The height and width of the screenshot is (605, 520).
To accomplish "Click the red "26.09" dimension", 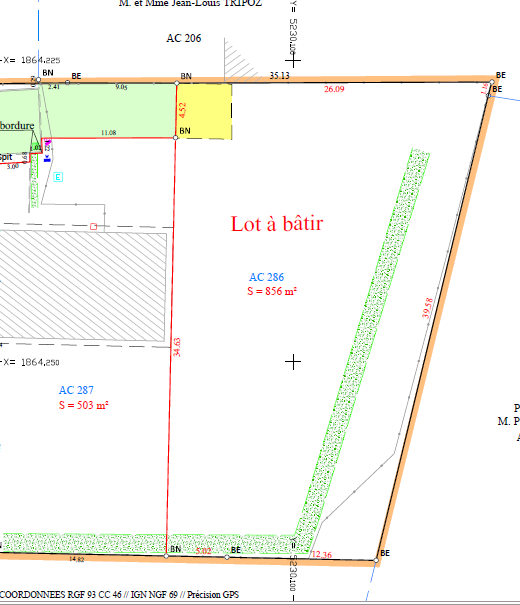I will tap(334, 89).
